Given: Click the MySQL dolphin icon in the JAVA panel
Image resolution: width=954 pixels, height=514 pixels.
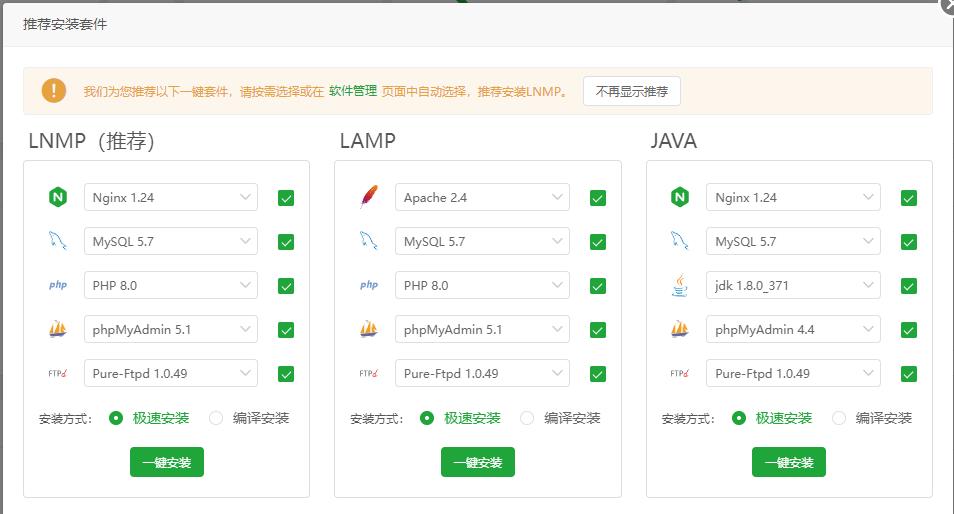Looking at the screenshot, I should click(x=680, y=241).
